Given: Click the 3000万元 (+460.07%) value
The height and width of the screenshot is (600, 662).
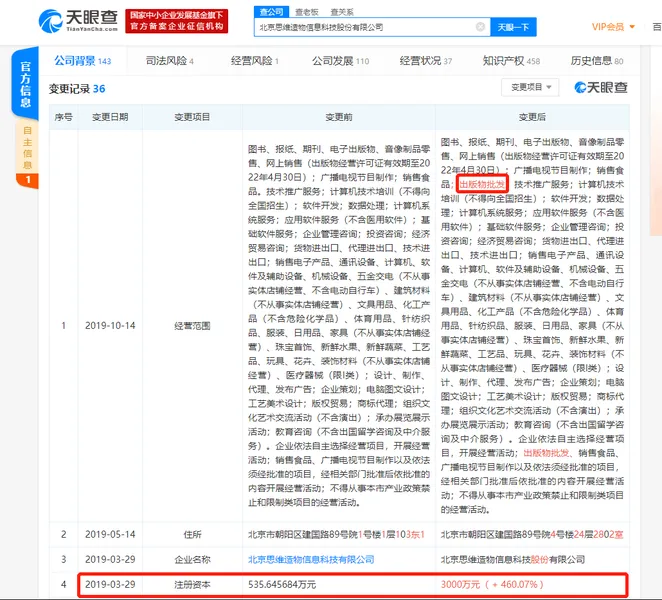Looking at the screenshot, I should click(492, 585).
